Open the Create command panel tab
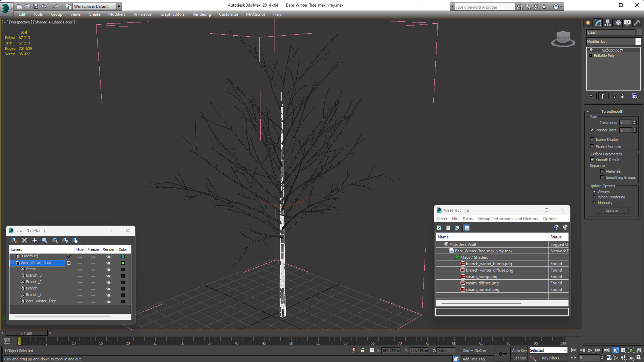The image size is (644, 362). point(588,23)
